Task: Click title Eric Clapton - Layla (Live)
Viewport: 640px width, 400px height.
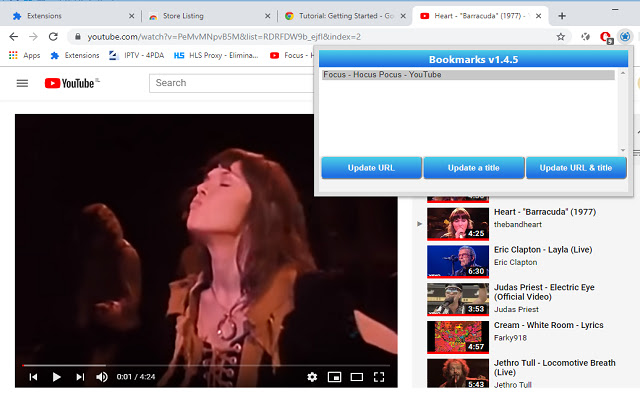Action: 543,250
